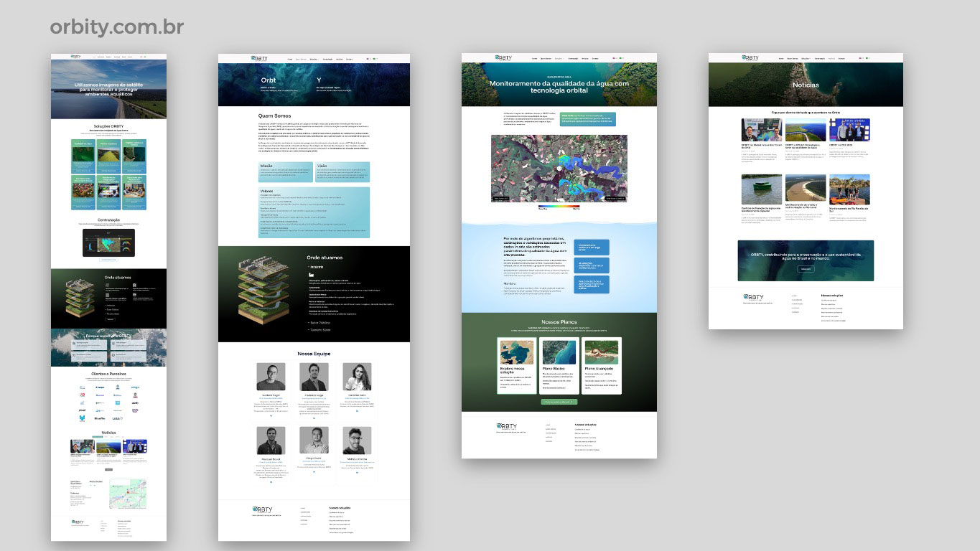Click the ORBTY footer logo on the Notícias page

click(x=752, y=297)
